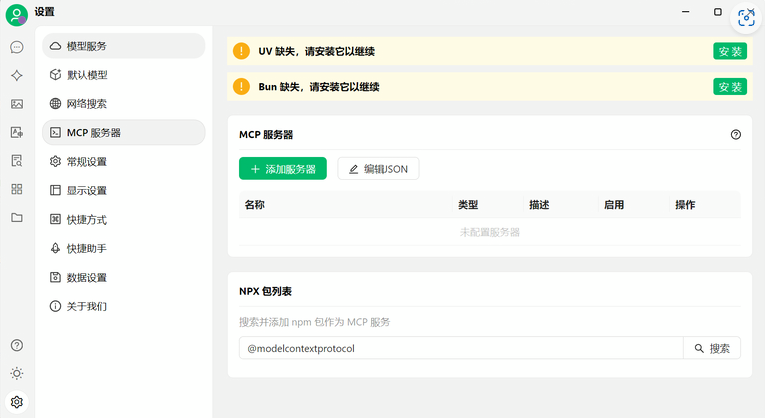This screenshot has width=765, height=418.
Task: Open 关于我们 page
Action: coord(123,306)
